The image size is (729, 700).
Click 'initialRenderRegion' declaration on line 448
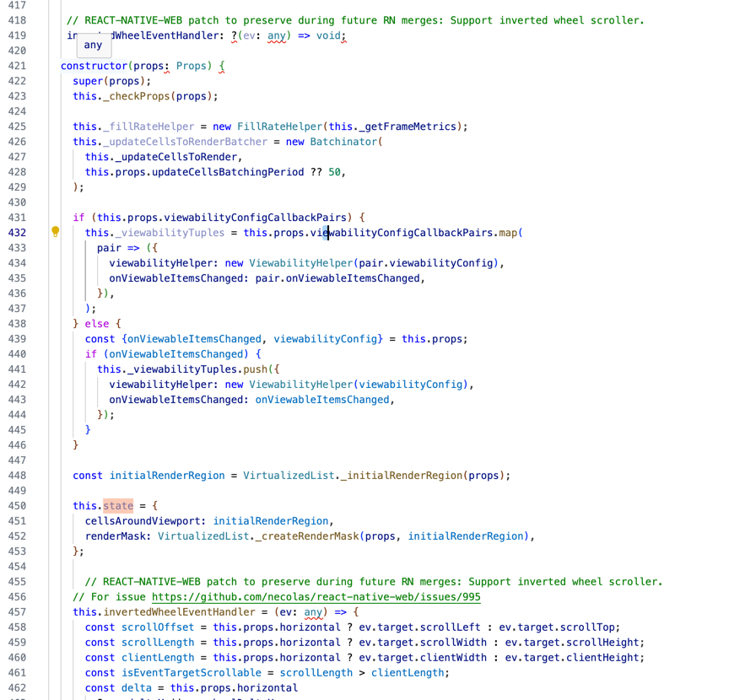pos(167,476)
